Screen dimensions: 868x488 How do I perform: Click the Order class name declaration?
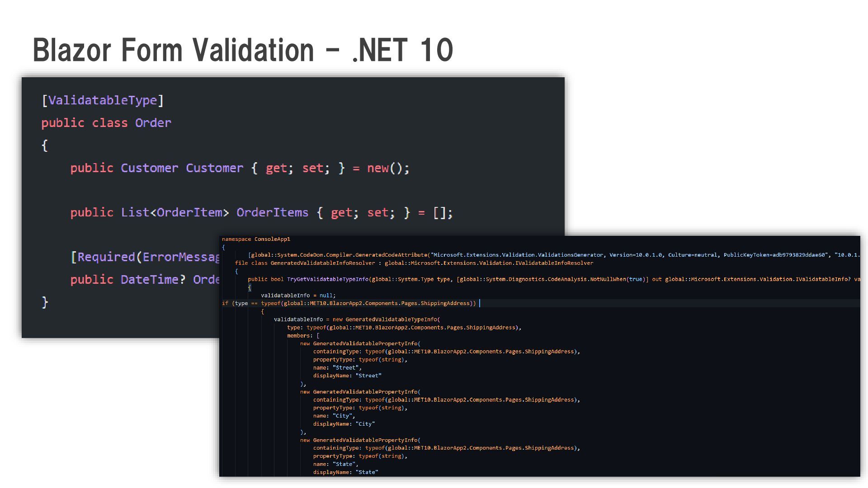[153, 123]
